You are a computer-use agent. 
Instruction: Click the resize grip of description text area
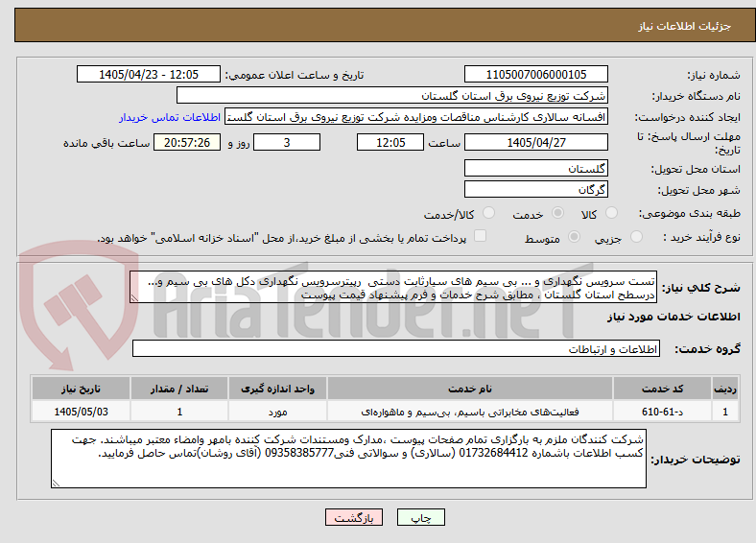134,298
